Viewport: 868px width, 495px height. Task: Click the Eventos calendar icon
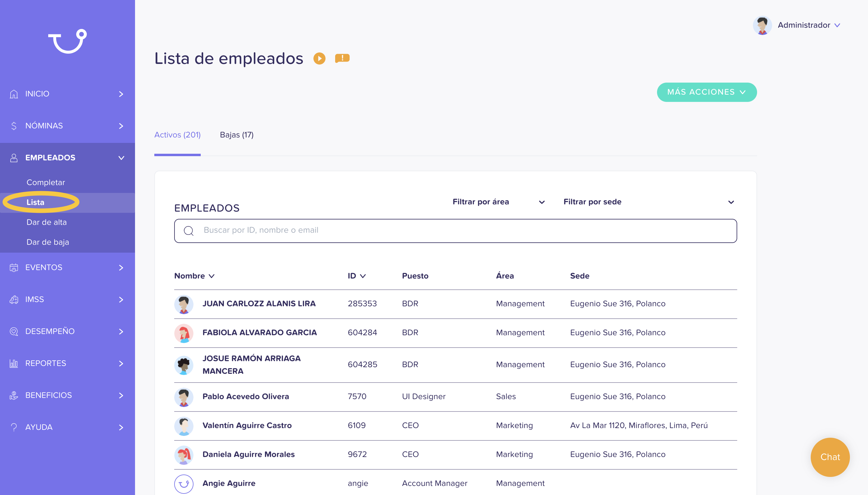(14, 268)
